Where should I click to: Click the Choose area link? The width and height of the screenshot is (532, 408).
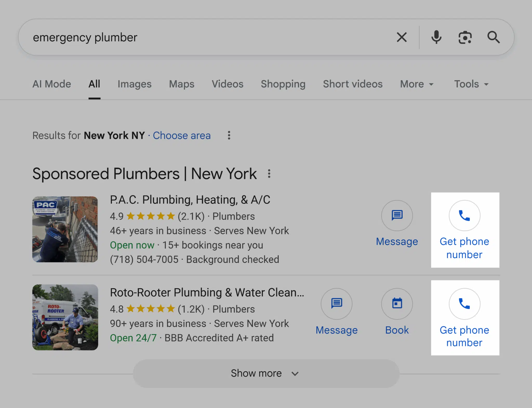coord(182,135)
